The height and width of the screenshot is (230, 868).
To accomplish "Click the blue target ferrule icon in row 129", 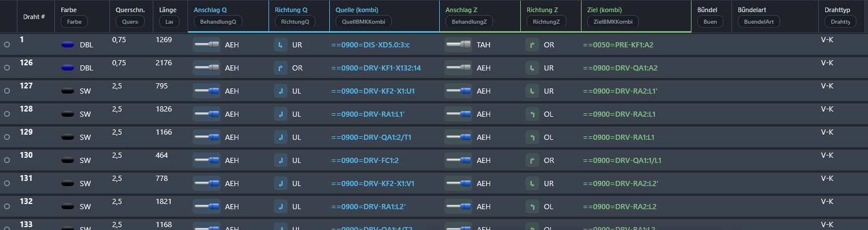I will 458,137.
